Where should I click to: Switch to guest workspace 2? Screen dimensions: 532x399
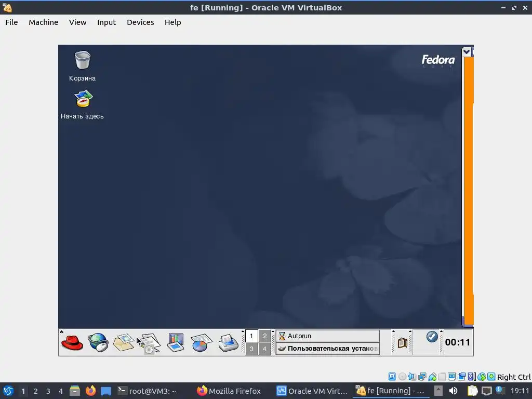(264, 336)
